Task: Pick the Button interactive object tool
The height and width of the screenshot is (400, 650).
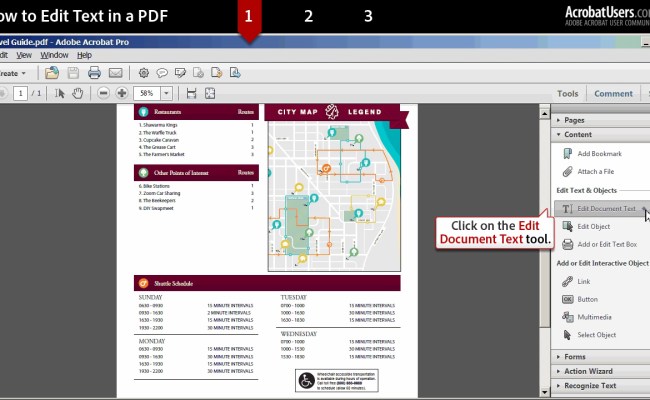Action: click(580, 299)
